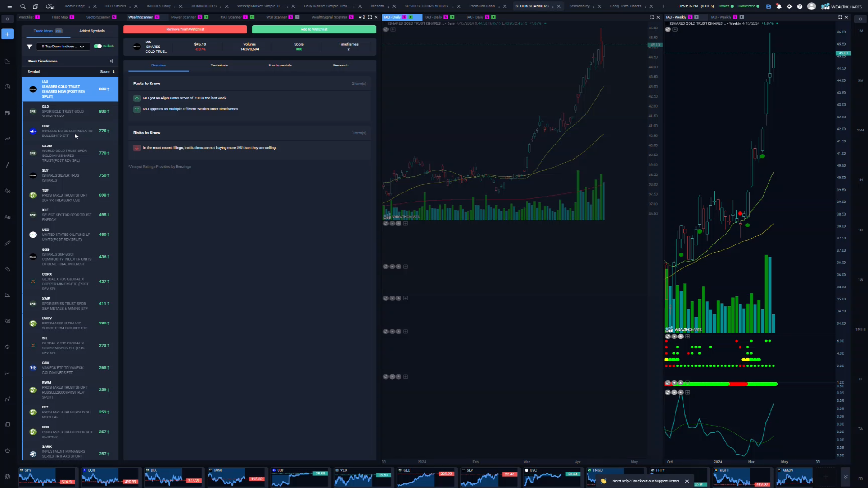Open the notifications bell
This screenshot has height=488, width=868.
(779, 6)
